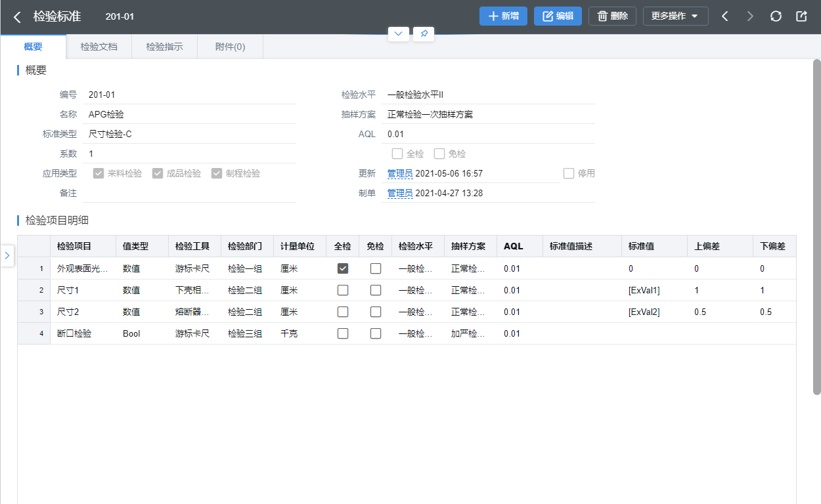Uncheck 全检 for row 外观表面光
This screenshot has width=821, height=504.
(x=343, y=268)
